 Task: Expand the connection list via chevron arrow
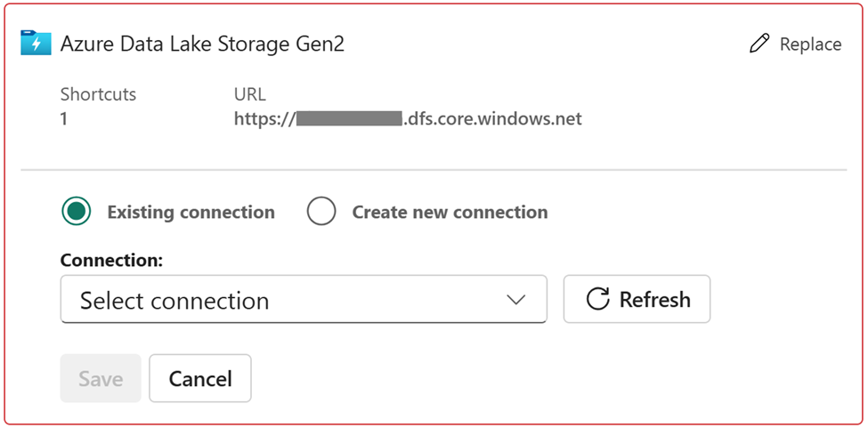click(515, 300)
